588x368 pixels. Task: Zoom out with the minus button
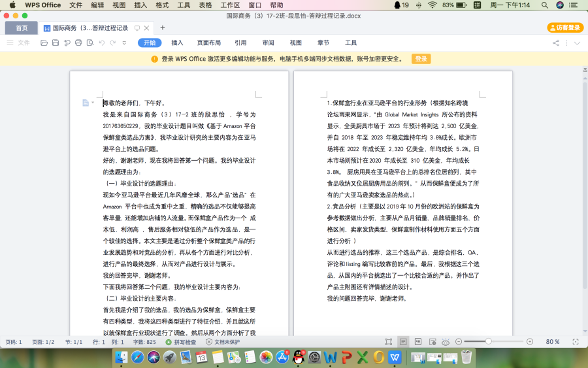click(458, 342)
